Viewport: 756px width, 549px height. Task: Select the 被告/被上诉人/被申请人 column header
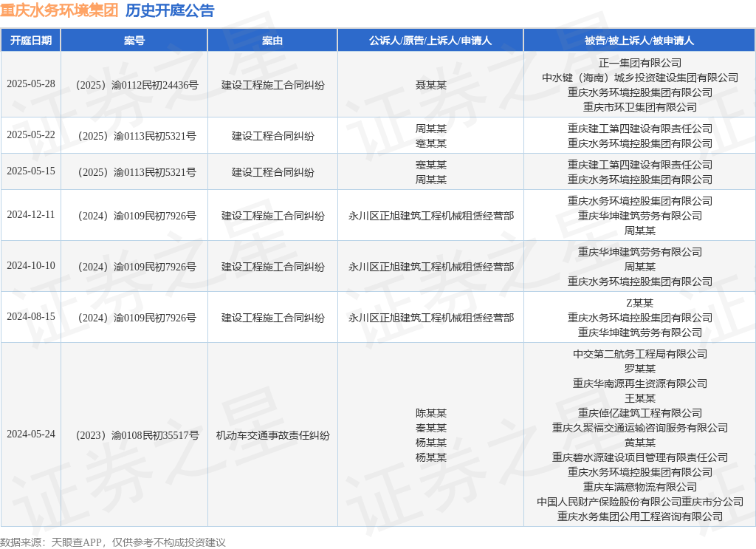639,41
